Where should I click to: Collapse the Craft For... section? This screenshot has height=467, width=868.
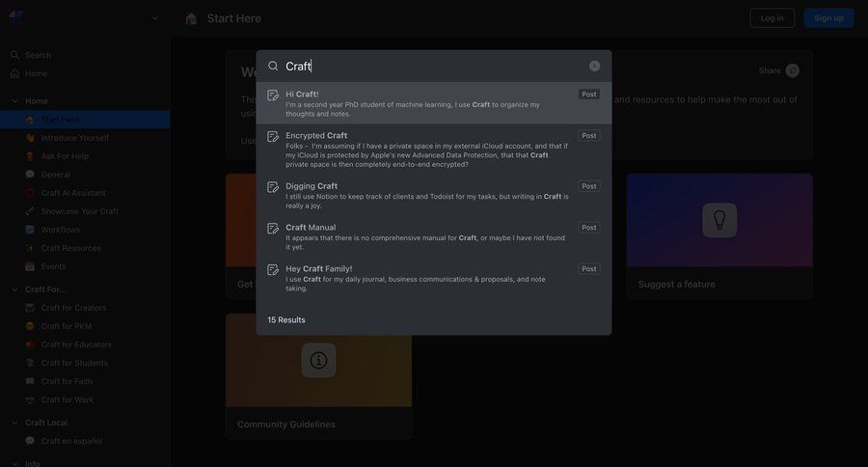click(x=14, y=289)
